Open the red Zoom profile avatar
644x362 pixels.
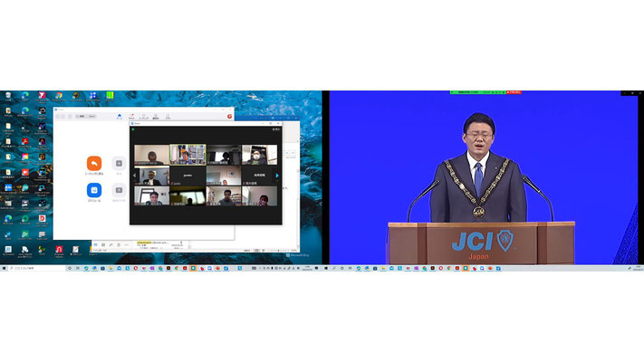[x=229, y=117]
